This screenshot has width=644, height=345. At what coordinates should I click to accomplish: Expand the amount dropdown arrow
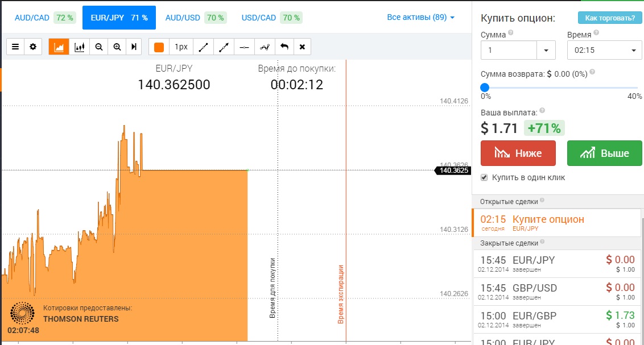tap(547, 51)
